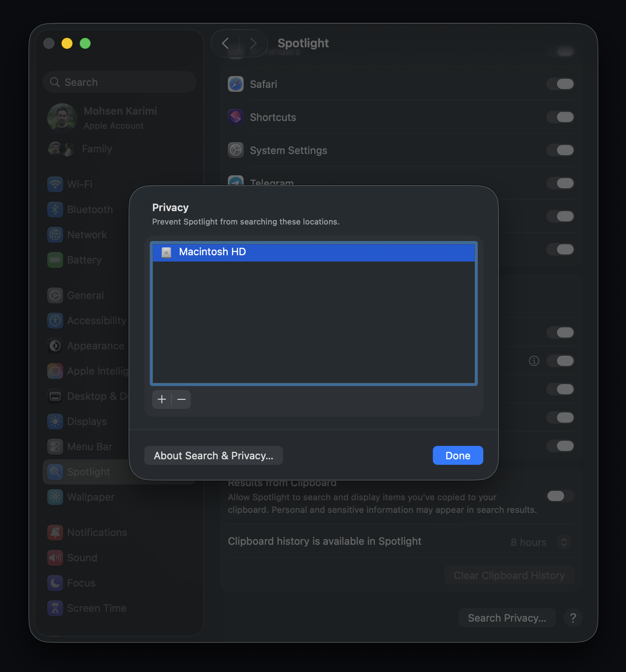
Task: Click the sidebar Search field
Action: coord(119,82)
